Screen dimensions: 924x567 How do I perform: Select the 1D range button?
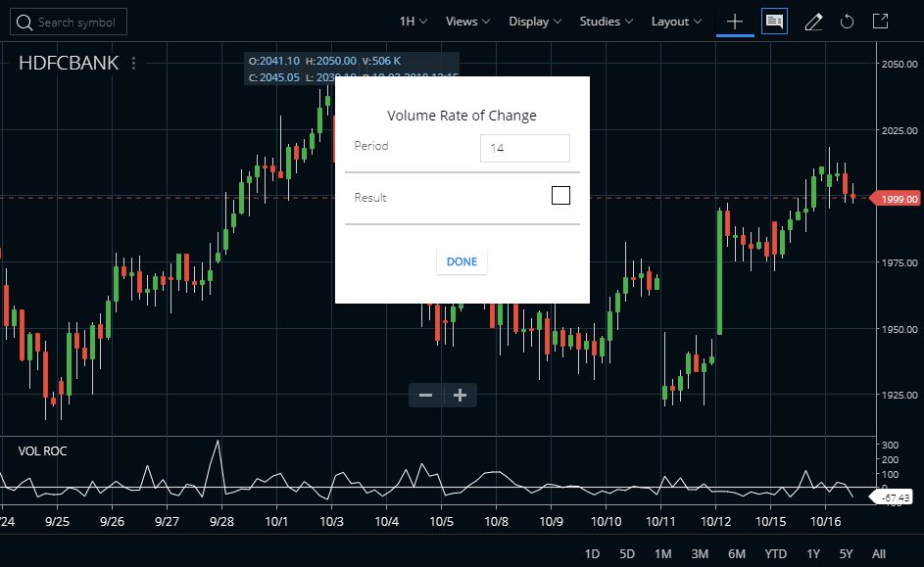(x=592, y=554)
